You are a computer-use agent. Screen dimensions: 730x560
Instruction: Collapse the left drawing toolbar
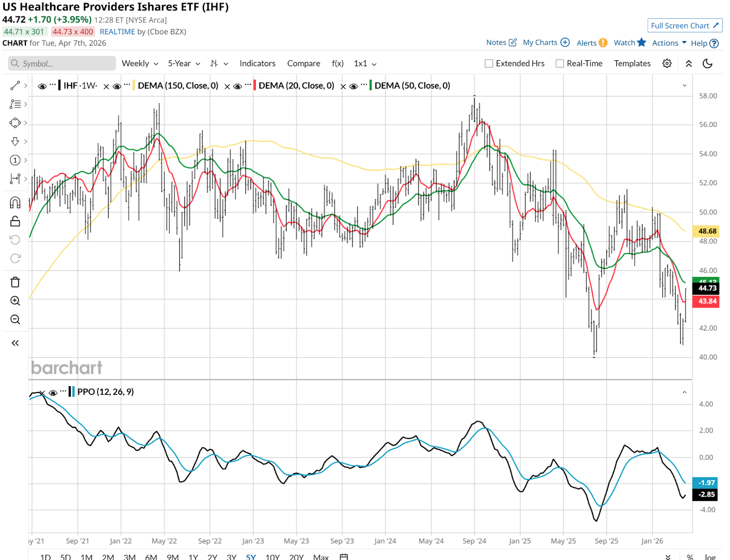tap(15, 343)
